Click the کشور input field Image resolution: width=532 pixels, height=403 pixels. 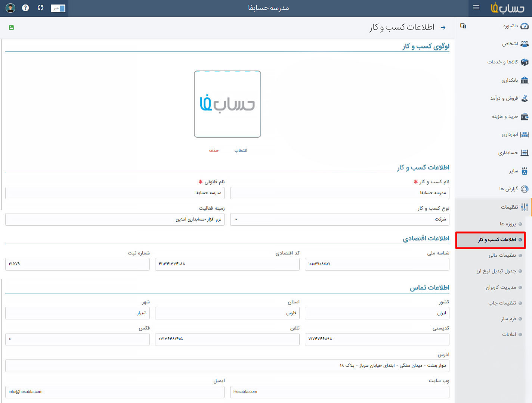377,313
